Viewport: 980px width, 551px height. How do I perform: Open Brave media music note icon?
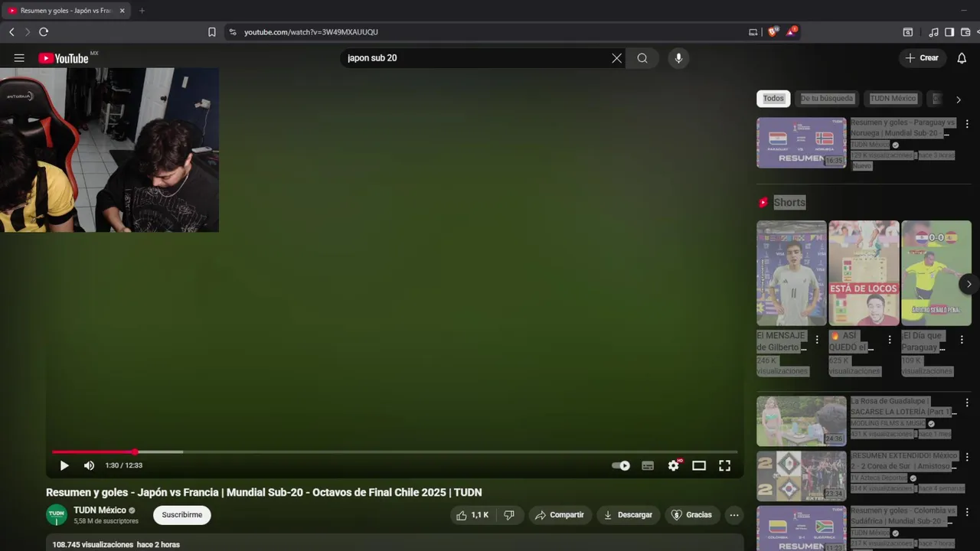tap(933, 32)
